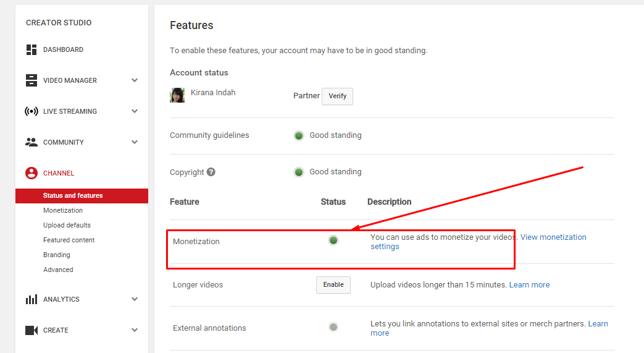Click the Account status heading

199,73
